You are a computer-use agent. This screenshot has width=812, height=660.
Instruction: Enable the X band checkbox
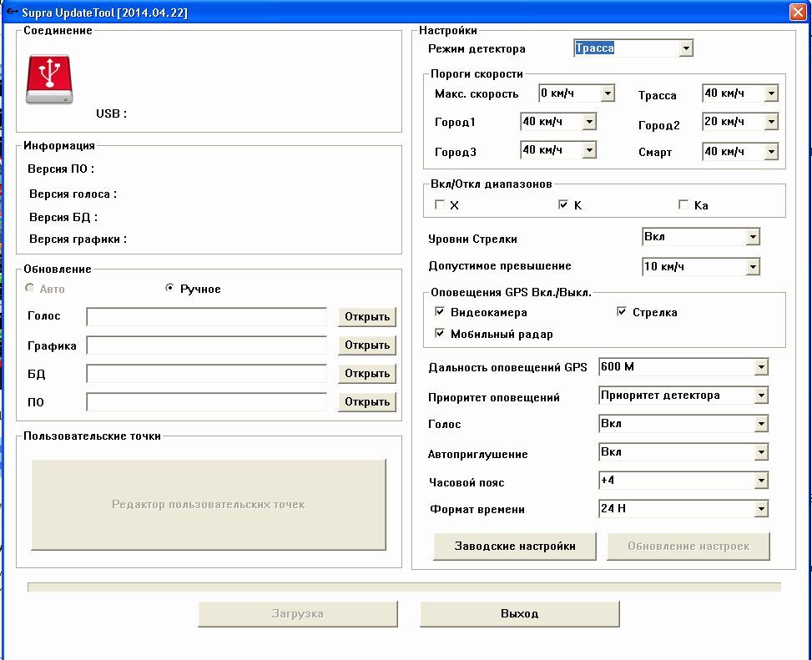pyautogui.click(x=440, y=204)
